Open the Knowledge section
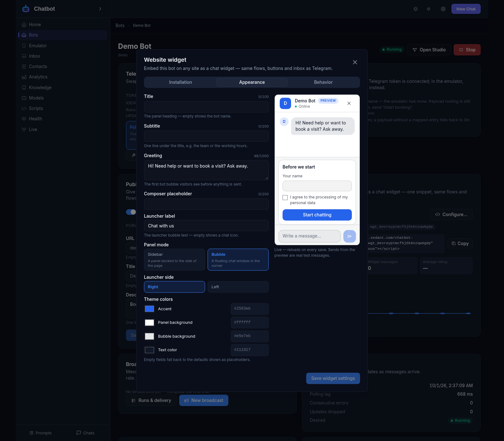 click(x=63, y=88)
